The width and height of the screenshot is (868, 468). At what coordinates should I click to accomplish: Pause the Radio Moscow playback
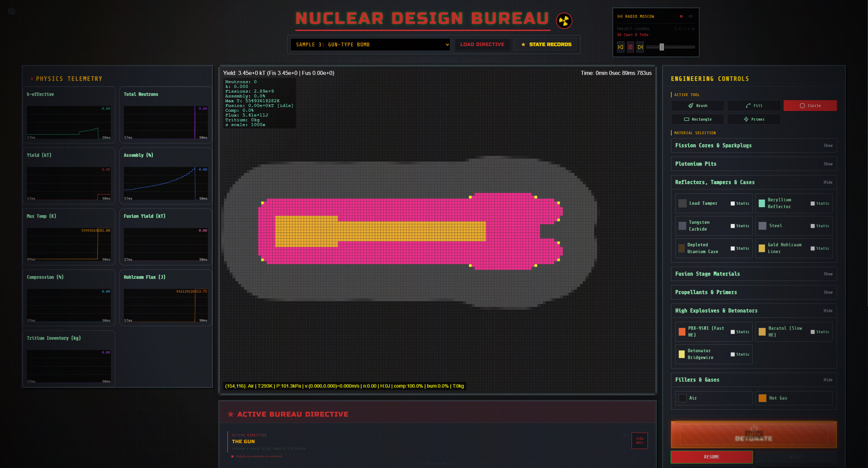pos(630,47)
